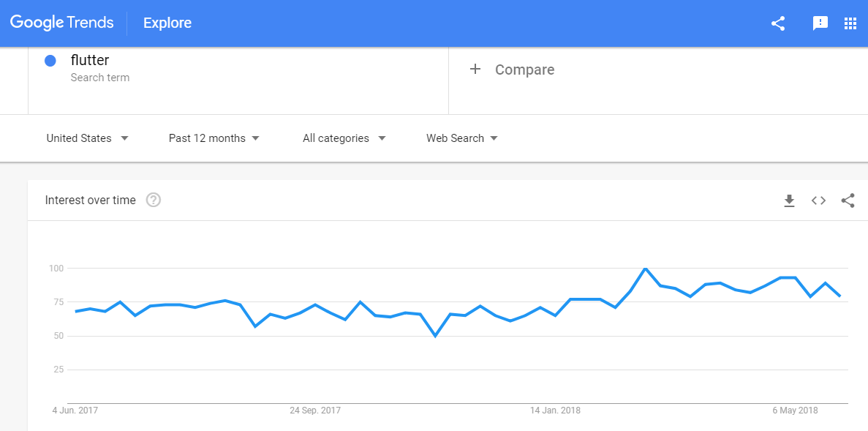This screenshot has height=431, width=868.
Task: Open the send feedback icon
Action: (820, 23)
